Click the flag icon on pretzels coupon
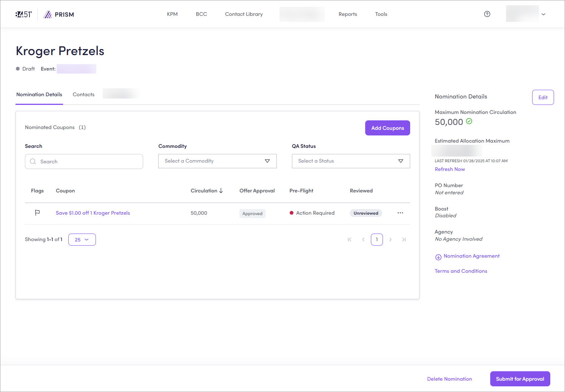The height and width of the screenshot is (392, 565). tap(37, 213)
